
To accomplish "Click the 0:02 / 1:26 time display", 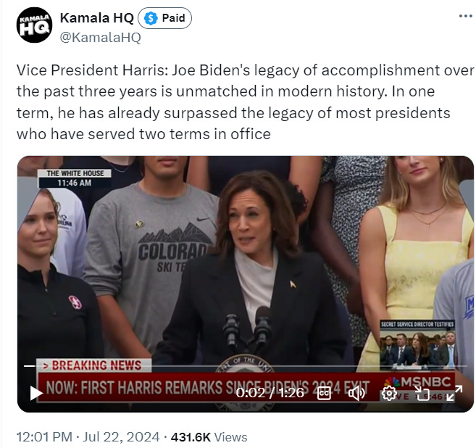I will [270, 393].
